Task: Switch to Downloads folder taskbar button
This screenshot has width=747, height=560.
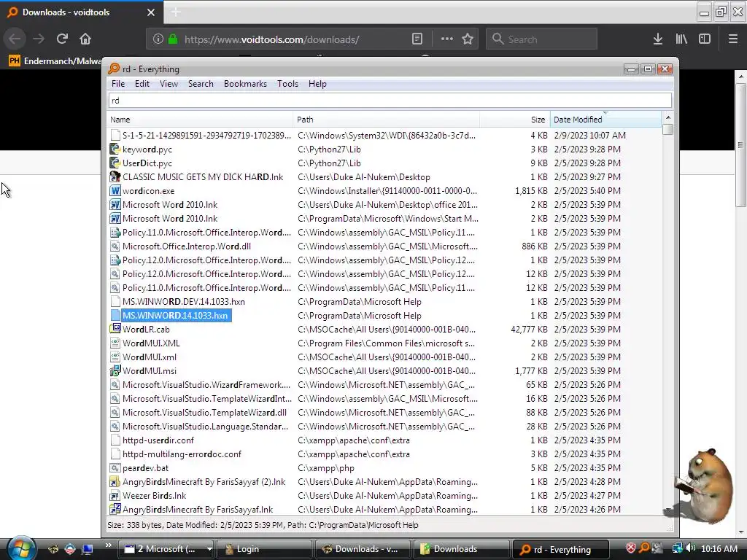Action: (x=461, y=549)
